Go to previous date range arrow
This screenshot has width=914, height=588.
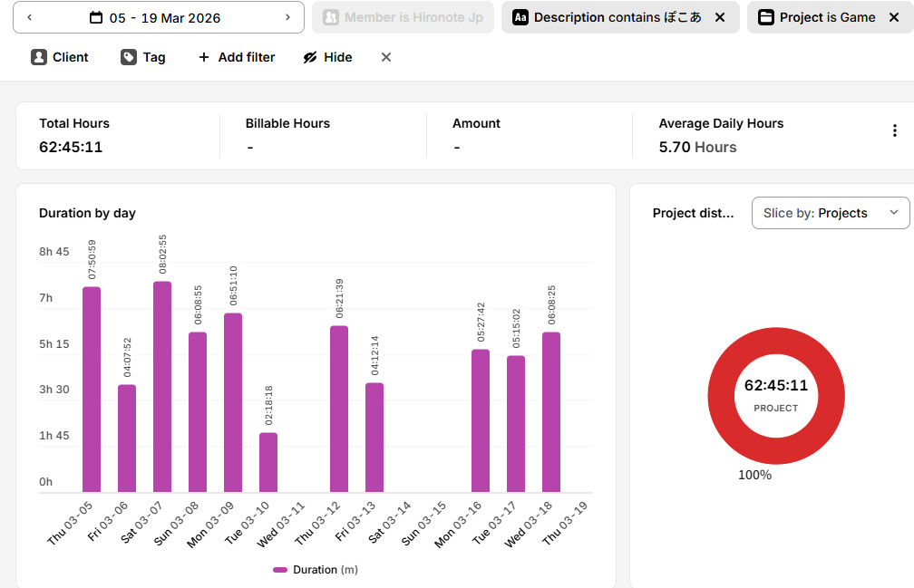[x=30, y=17]
